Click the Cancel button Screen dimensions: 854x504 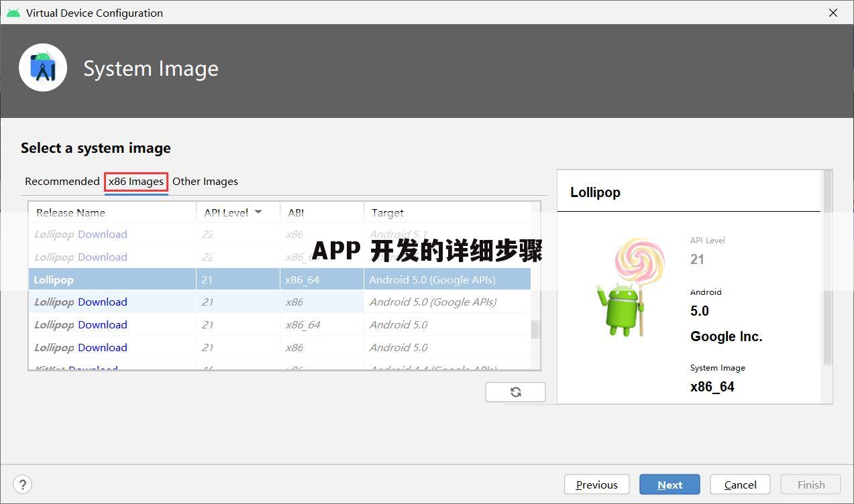pos(741,485)
